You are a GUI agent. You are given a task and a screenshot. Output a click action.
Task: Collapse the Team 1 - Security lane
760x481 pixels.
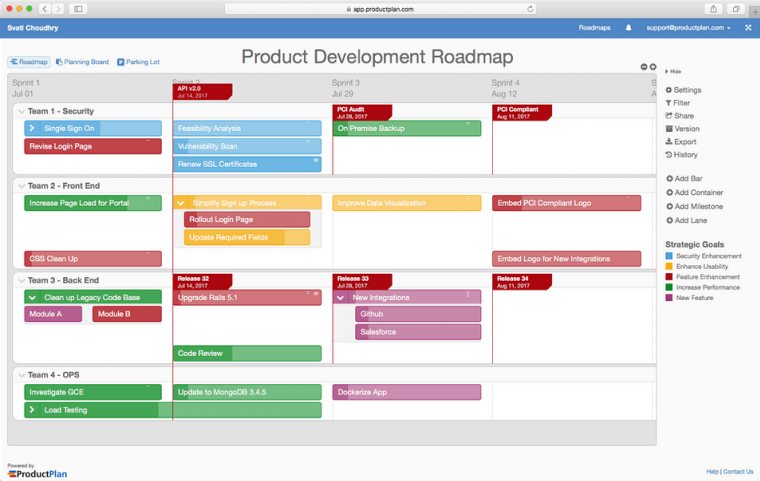click(20, 111)
